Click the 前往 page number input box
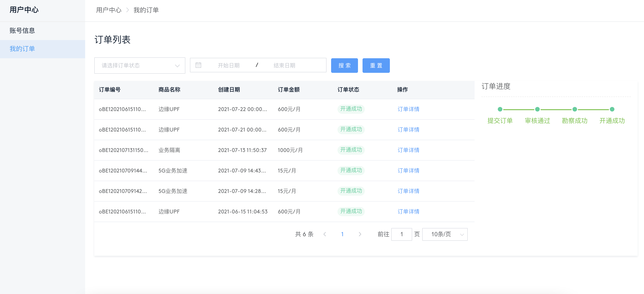644x294 pixels. click(x=401, y=234)
